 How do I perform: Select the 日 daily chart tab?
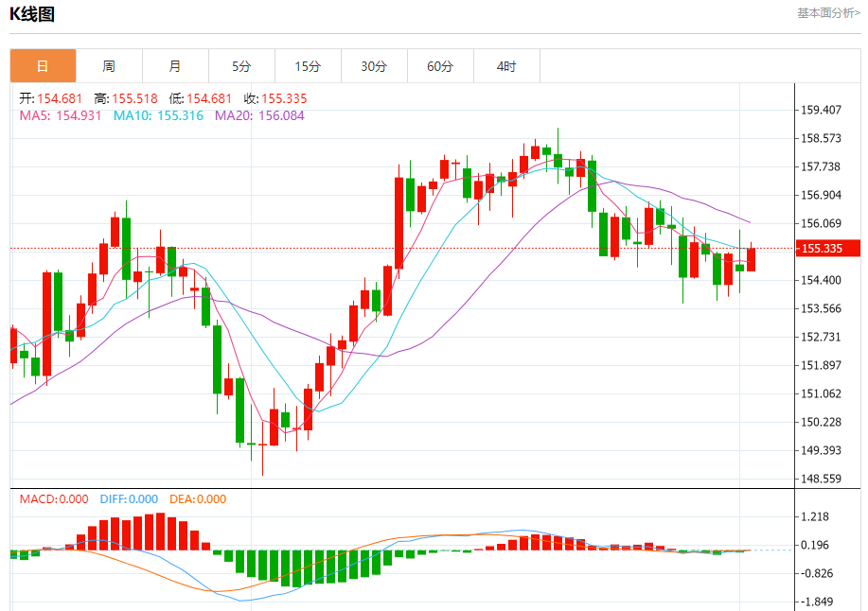coord(43,66)
